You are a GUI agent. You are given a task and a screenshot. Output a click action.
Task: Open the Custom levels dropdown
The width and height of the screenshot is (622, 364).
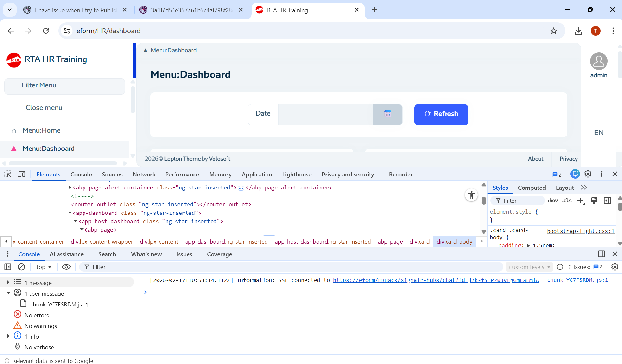tap(529, 267)
